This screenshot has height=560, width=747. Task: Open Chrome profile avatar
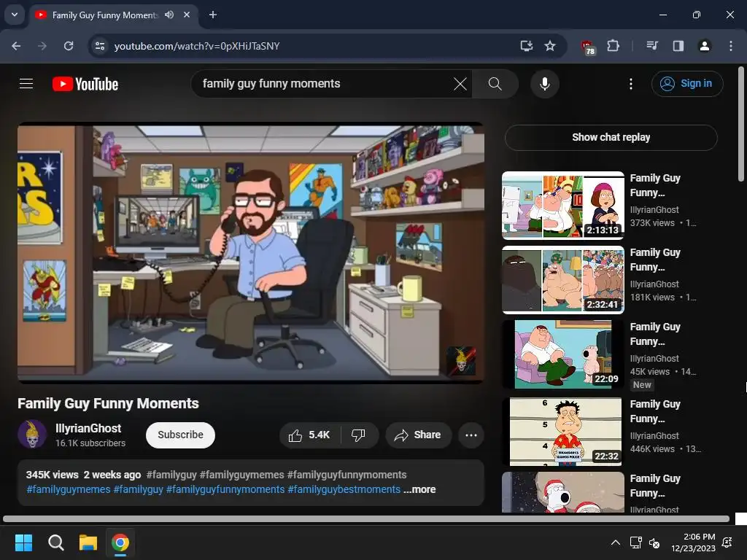pos(704,46)
